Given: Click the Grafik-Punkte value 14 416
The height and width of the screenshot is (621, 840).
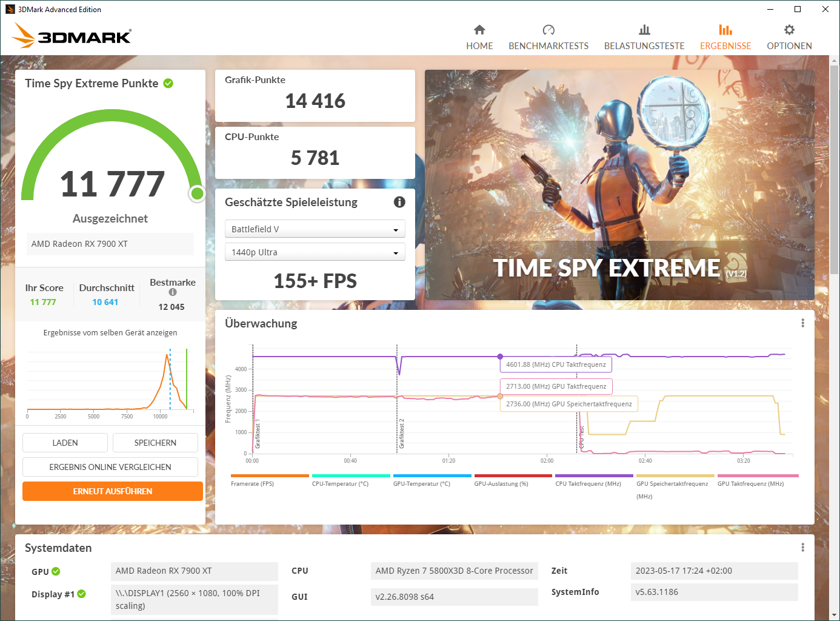Looking at the screenshot, I should coord(315,101).
